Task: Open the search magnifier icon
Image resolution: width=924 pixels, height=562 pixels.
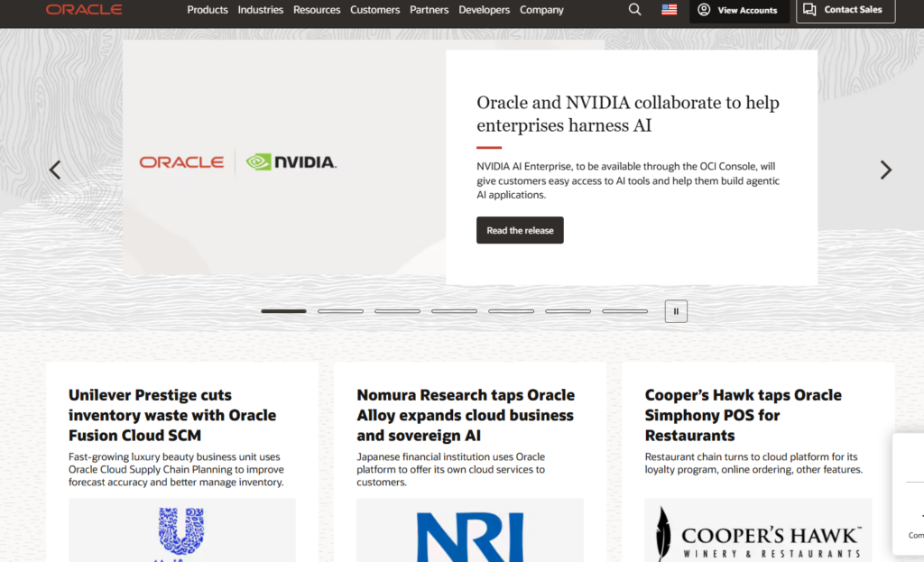Action: (x=634, y=9)
